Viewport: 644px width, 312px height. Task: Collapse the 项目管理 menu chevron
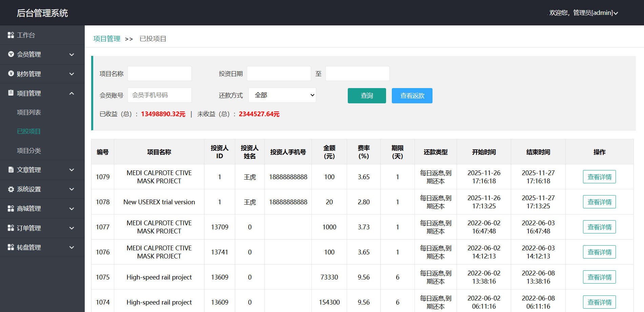coord(72,93)
